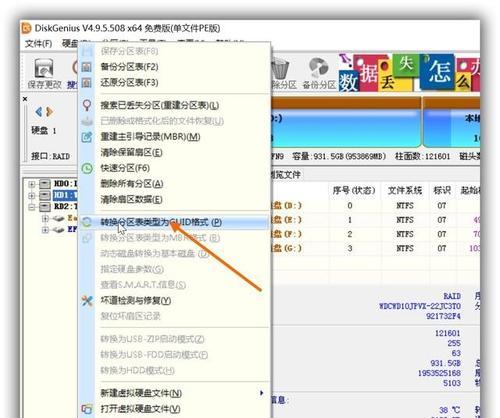Screen dimensions: 500x418
Task: Click the Save Changes (保存更改) toolbar icon
Action: 44,69
